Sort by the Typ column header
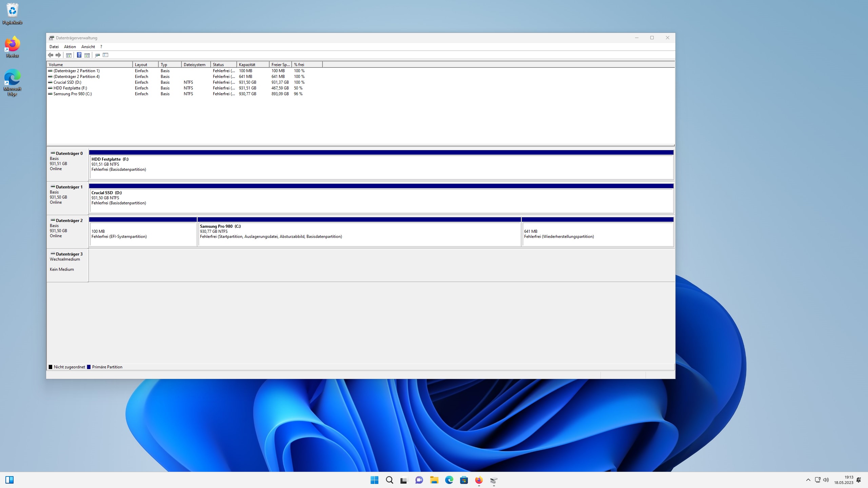Image resolution: width=868 pixels, height=488 pixels. [170, 64]
